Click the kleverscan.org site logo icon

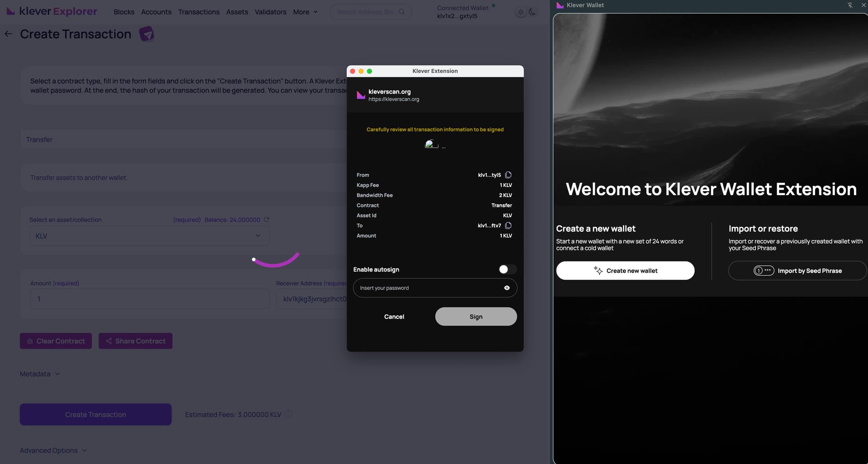tap(361, 95)
